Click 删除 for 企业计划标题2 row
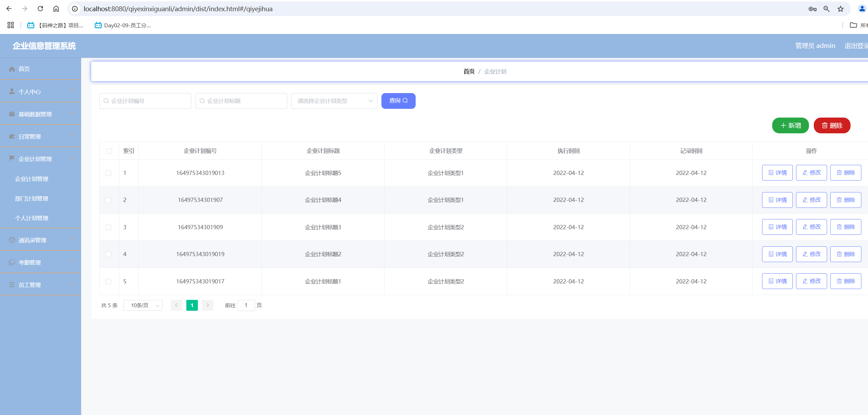 click(x=846, y=254)
